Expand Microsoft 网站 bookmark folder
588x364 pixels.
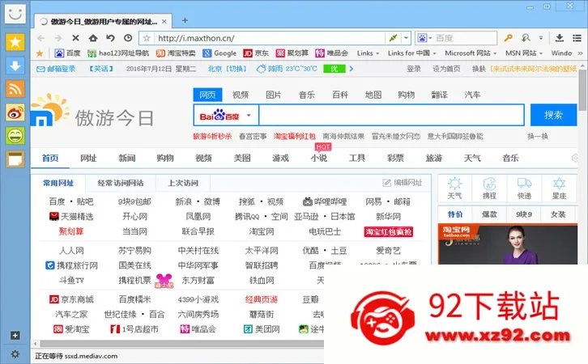click(471, 53)
